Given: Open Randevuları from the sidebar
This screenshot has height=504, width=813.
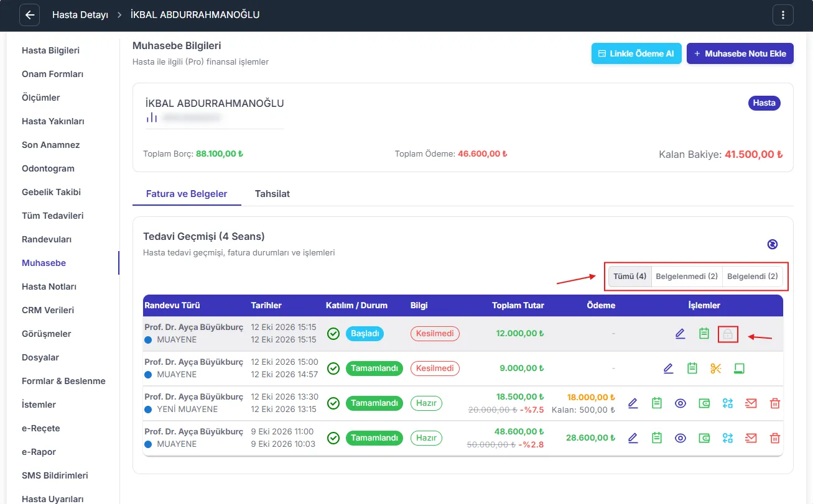Looking at the screenshot, I should [47, 239].
